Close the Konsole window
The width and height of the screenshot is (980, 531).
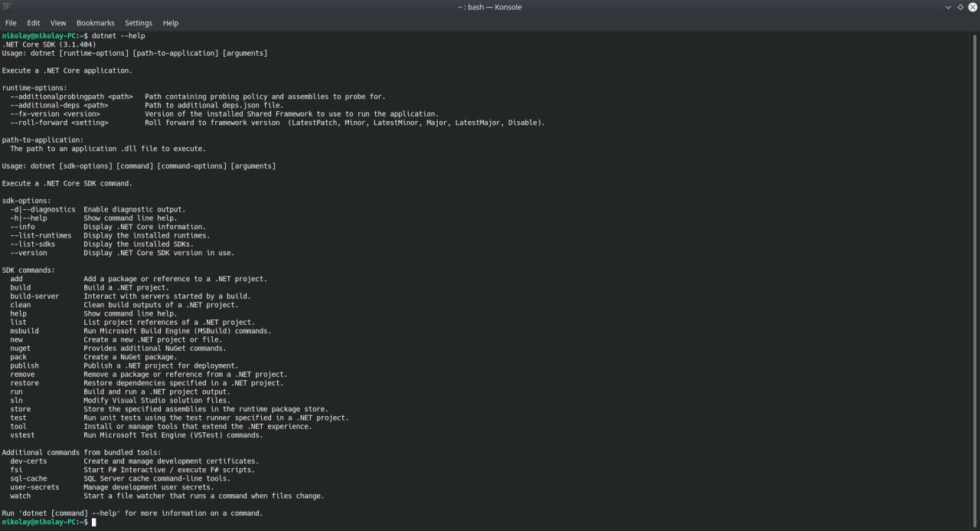coord(973,7)
